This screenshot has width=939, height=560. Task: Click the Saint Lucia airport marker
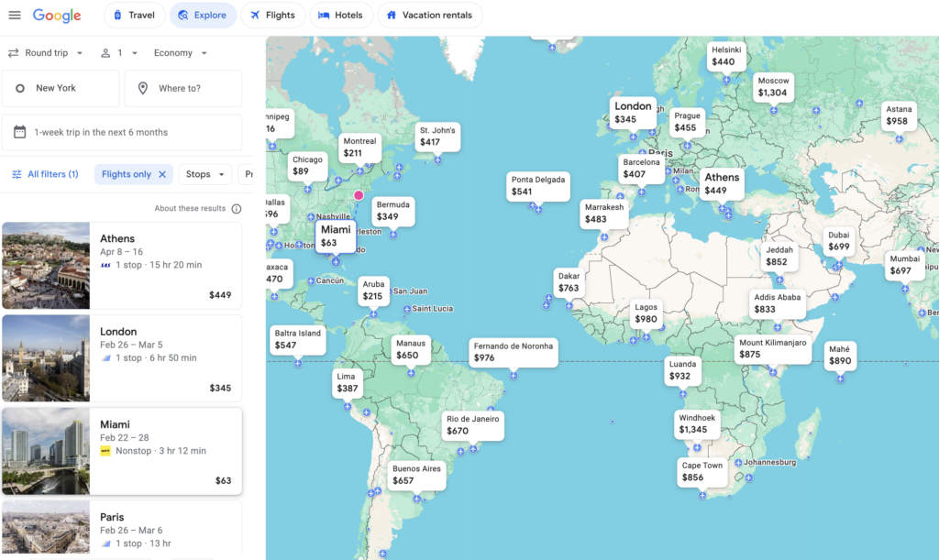pos(407,309)
